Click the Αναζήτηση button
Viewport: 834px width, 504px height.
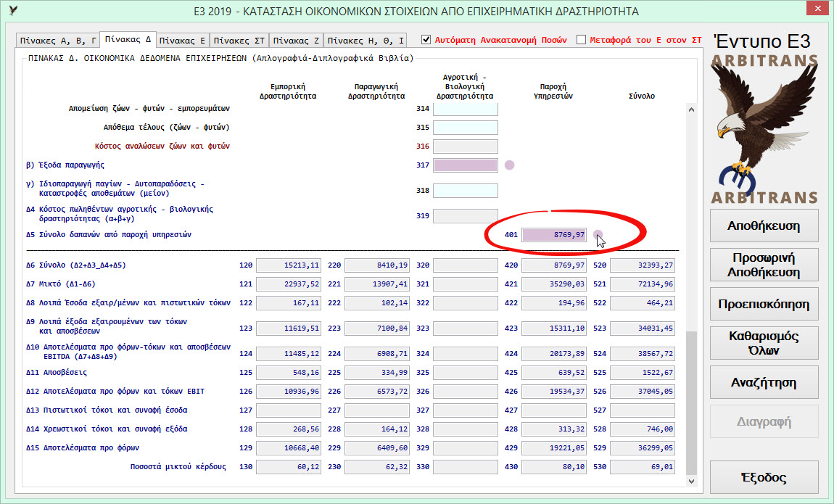click(x=764, y=382)
